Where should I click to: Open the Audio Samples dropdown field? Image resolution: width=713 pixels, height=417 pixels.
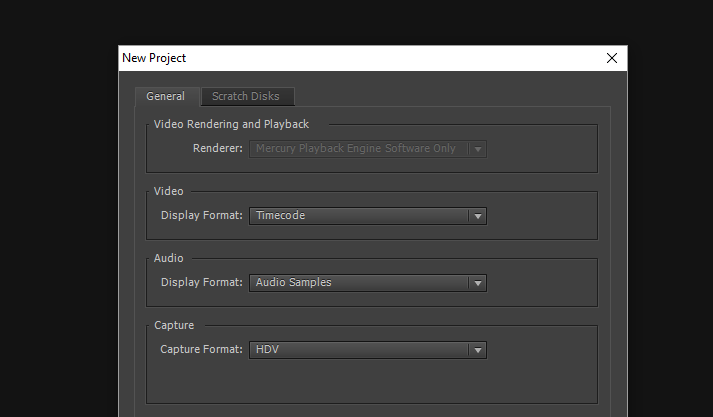tap(358, 283)
